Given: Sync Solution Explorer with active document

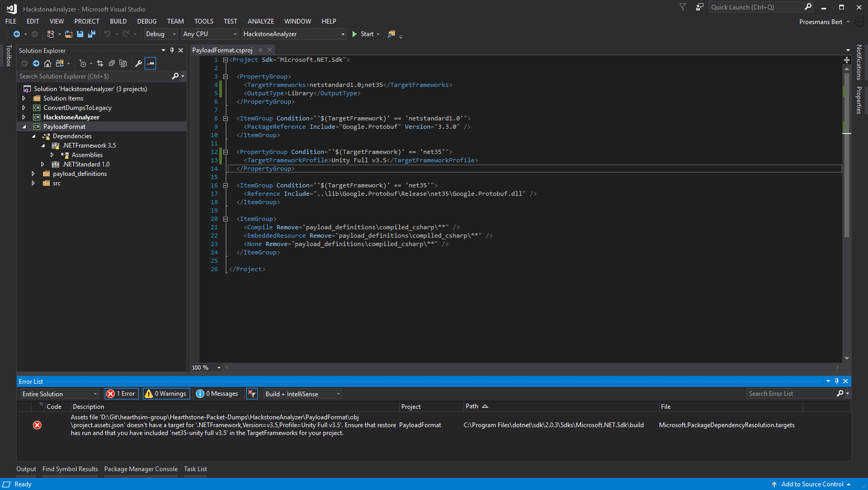Looking at the screenshot, I should click(100, 63).
